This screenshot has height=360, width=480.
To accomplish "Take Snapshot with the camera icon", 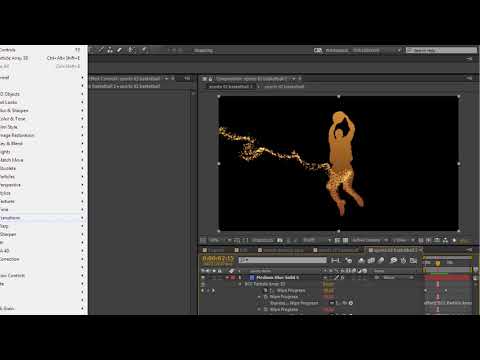I will pos(280,240).
